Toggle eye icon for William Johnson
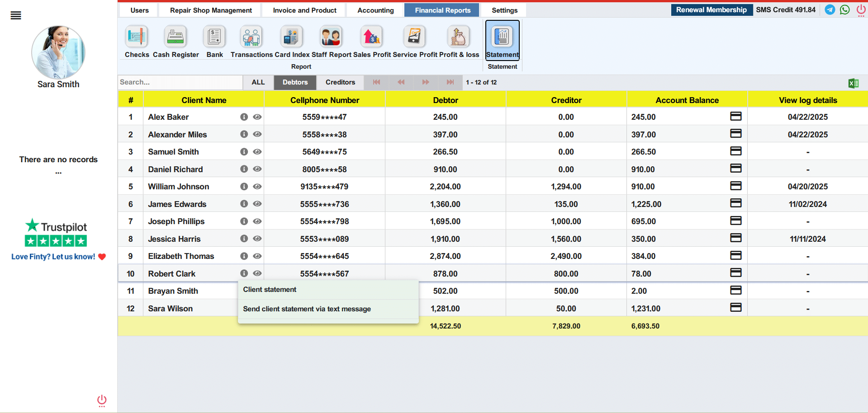Image resolution: width=868 pixels, height=413 pixels. pyautogui.click(x=257, y=186)
